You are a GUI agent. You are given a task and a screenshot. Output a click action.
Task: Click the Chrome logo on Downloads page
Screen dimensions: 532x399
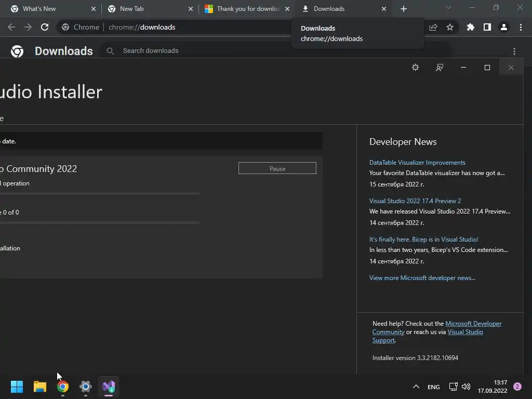coord(17,51)
